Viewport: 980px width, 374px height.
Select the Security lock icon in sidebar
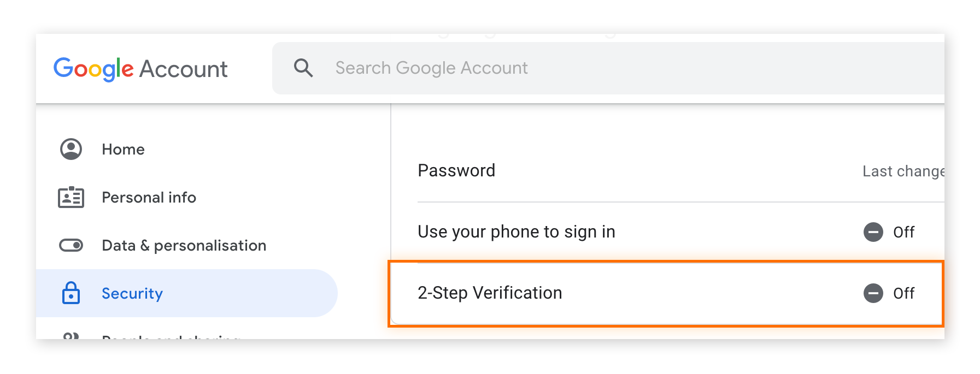tap(70, 293)
